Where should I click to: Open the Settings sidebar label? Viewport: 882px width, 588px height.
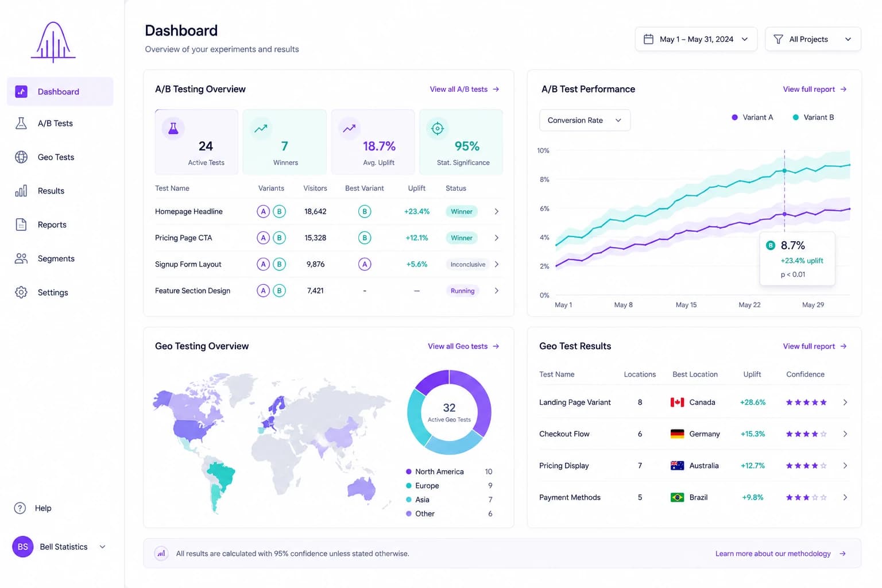(x=53, y=292)
